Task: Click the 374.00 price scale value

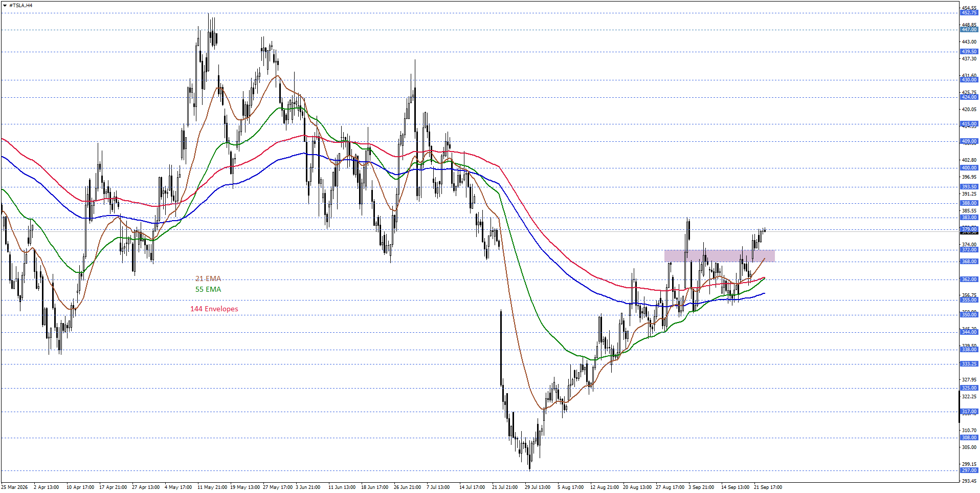Action: pos(969,244)
